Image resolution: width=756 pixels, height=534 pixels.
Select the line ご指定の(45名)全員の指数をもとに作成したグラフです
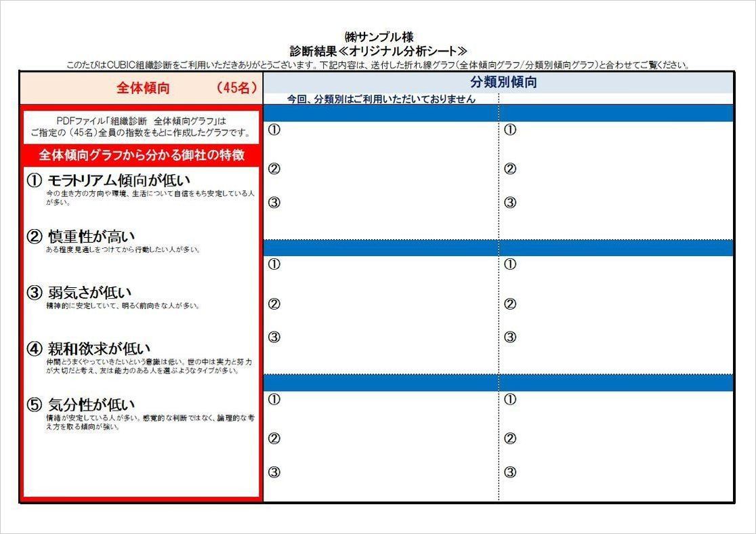click(x=141, y=133)
